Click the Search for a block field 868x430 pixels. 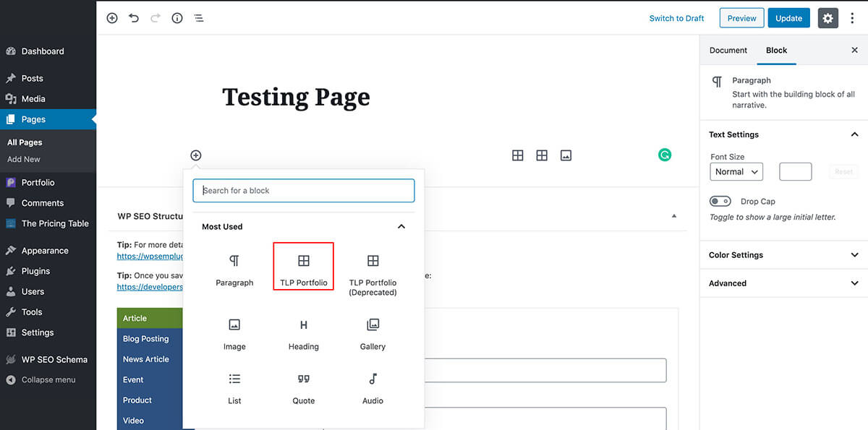(304, 191)
